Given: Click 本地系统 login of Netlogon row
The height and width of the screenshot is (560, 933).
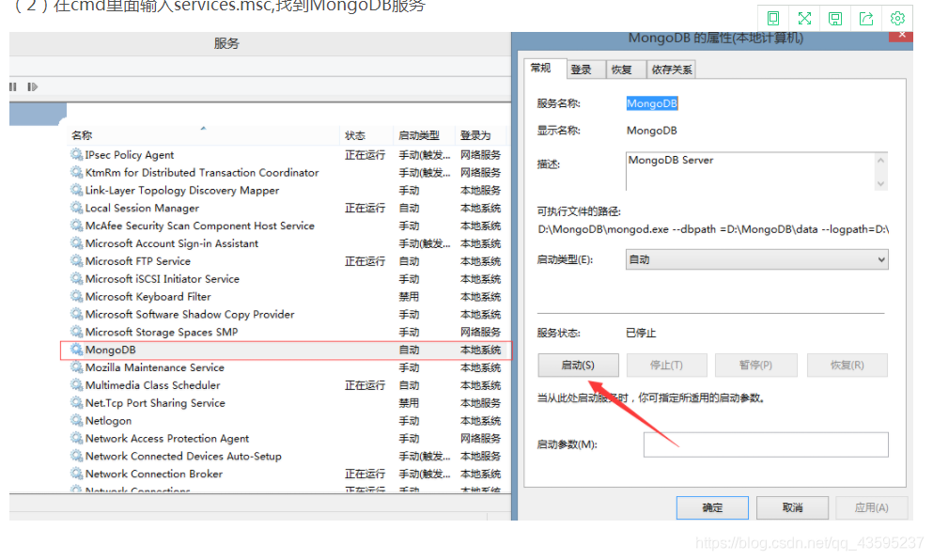Looking at the screenshot, I should [x=481, y=421].
